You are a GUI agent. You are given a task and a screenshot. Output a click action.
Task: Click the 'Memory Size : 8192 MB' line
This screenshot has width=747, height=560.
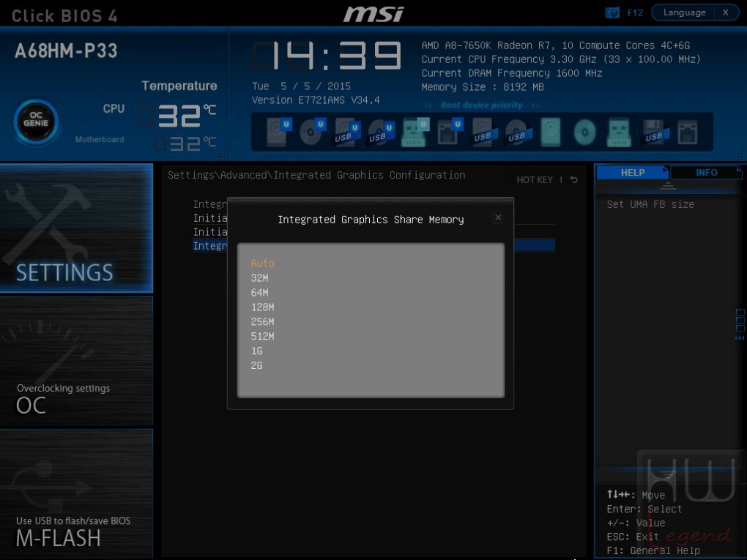[x=483, y=87]
